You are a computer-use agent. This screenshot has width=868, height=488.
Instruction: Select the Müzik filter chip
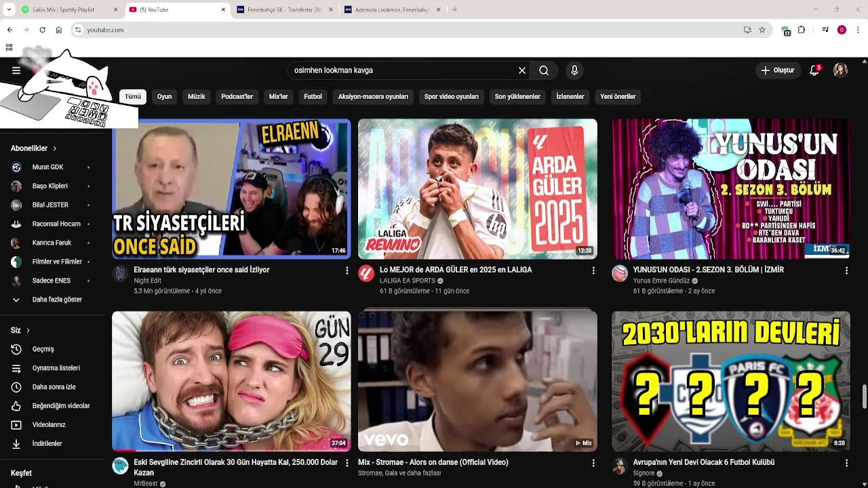(x=197, y=97)
